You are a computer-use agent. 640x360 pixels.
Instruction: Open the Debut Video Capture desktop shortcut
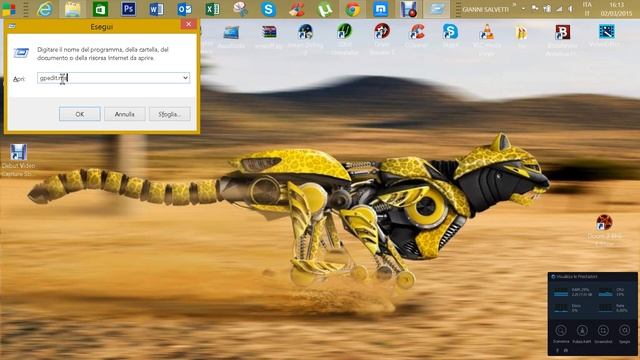click(18, 160)
